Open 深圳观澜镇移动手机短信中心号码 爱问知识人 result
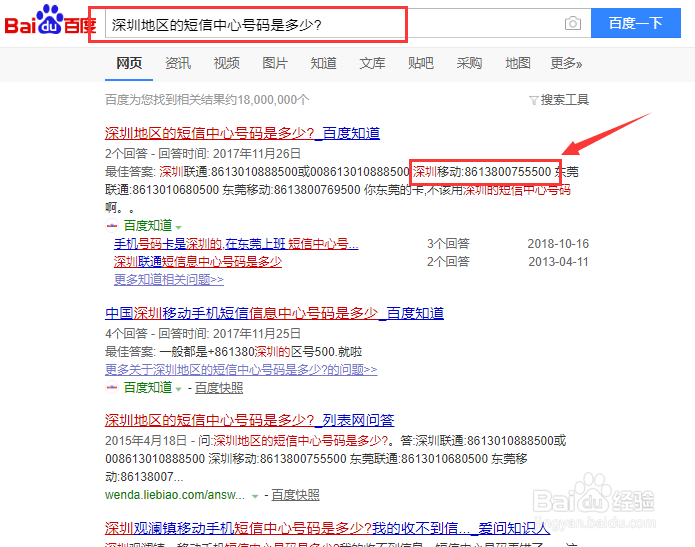The image size is (695, 547). click(x=328, y=528)
